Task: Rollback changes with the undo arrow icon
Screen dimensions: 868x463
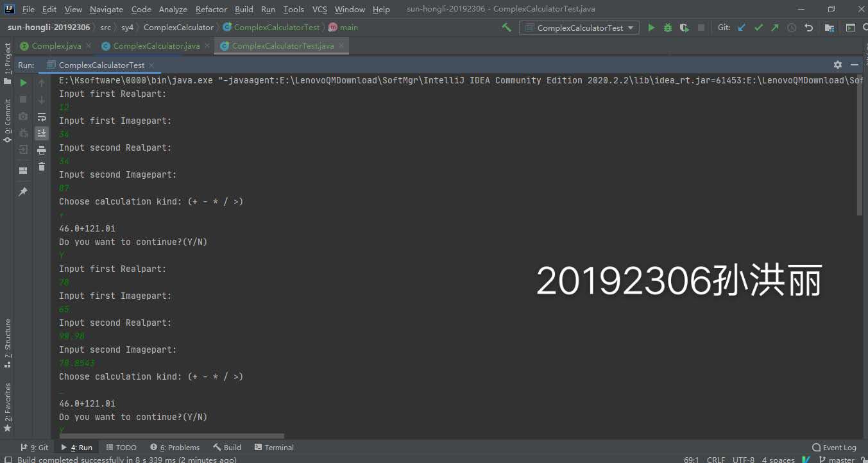Action: [808, 28]
